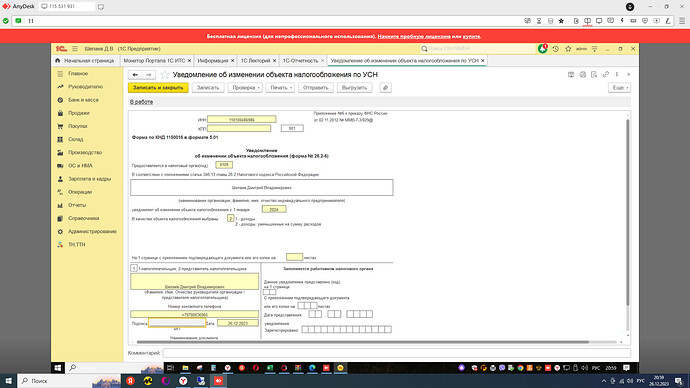Click the paperclip attachments icon
This screenshot has height=388, width=690.
(x=385, y=88)
